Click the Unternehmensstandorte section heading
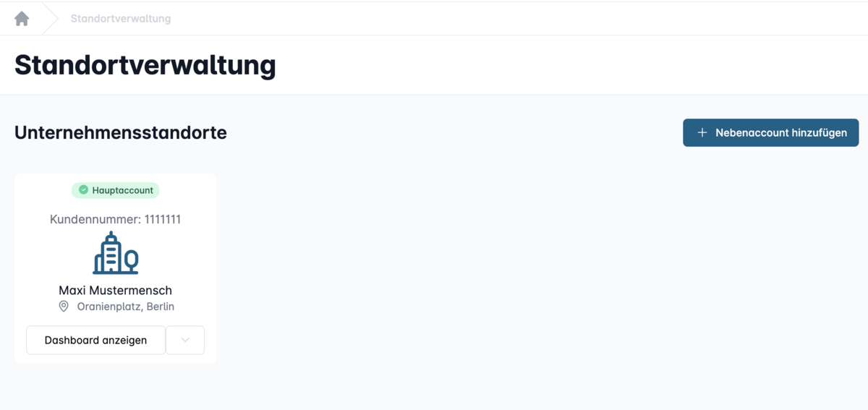 pyautogui.click(x=121, y=133)
